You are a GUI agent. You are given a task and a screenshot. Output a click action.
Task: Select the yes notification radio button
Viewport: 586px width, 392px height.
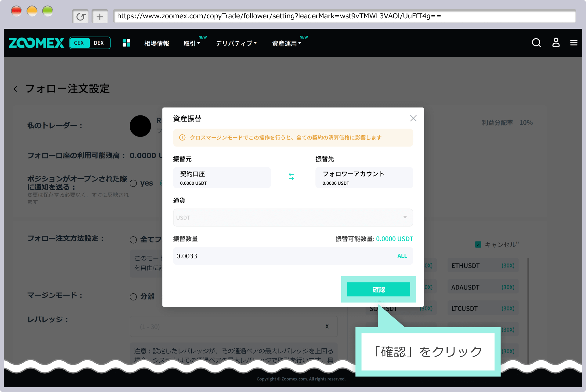133,183
